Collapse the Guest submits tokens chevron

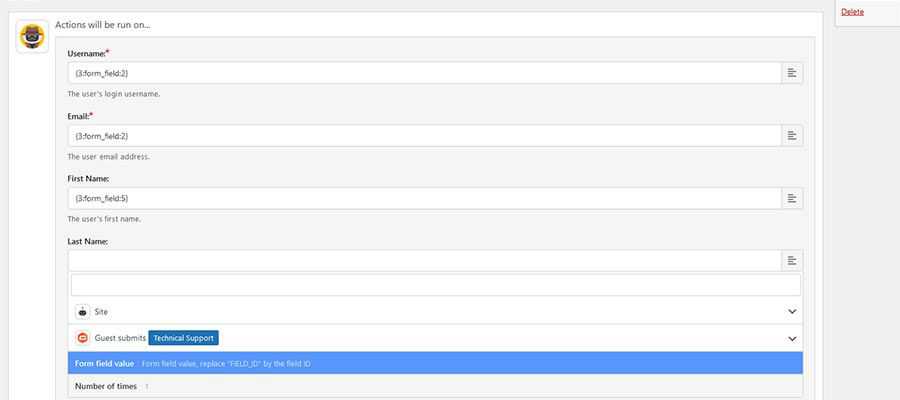pyautogui.click(x=792, y=338)
